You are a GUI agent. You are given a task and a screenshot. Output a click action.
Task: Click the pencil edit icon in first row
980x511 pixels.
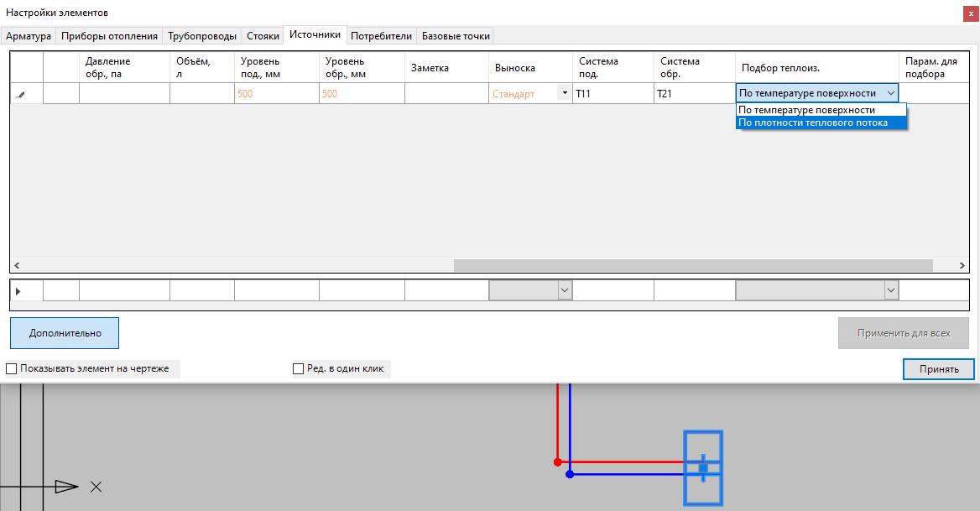[x=20, y=94]
